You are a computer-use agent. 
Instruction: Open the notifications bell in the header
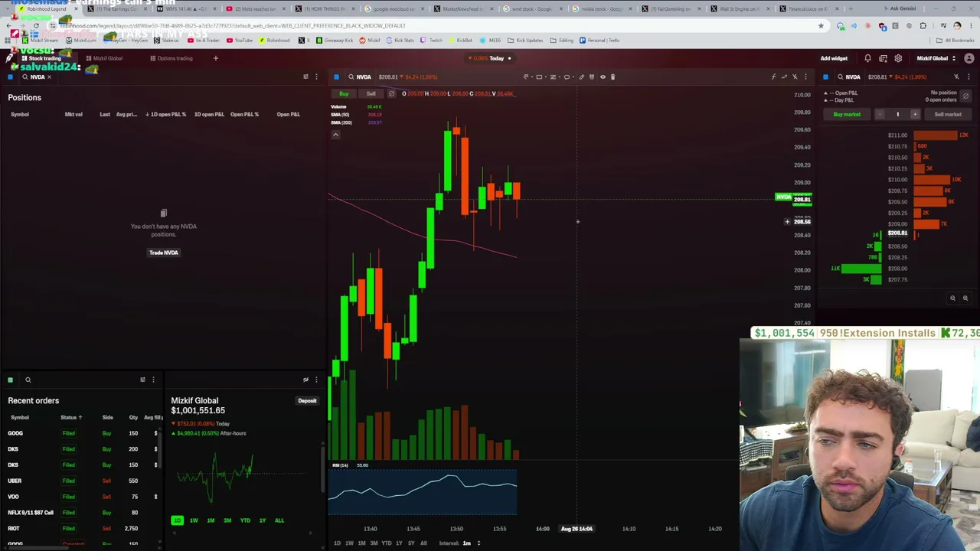click(867, 58)
